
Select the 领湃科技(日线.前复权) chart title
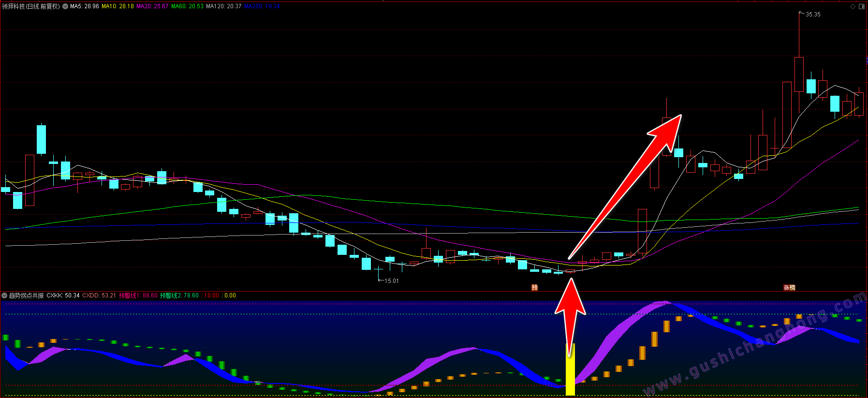tap(31, 6)
